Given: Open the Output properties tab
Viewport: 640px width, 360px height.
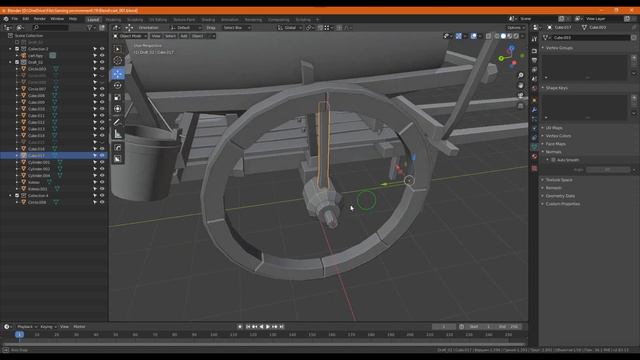Looking at the screenshot, I should click(x=534, y=60).
